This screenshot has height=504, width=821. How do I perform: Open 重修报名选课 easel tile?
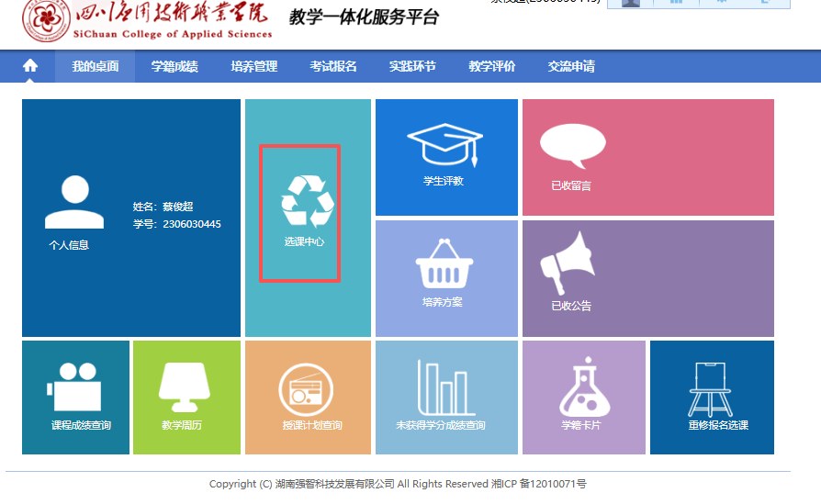(x=712, y=398)
